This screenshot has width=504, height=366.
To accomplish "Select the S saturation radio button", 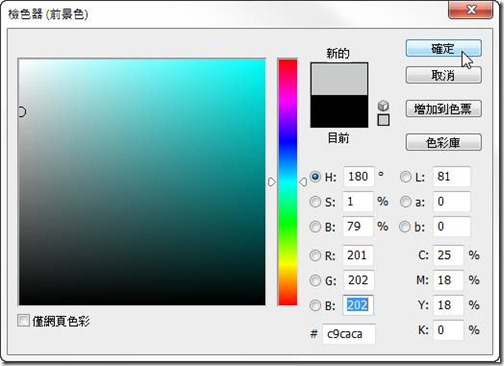I will click(315, 202).
